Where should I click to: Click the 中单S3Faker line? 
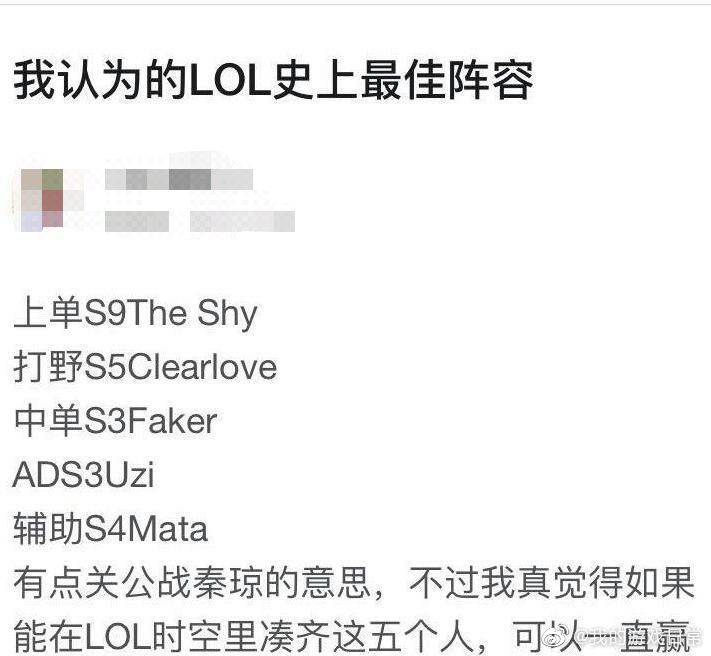[115, 421]
